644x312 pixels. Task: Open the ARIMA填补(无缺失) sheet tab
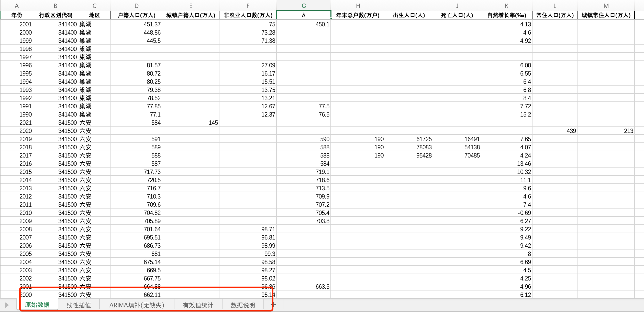click(x=137, y=305)
